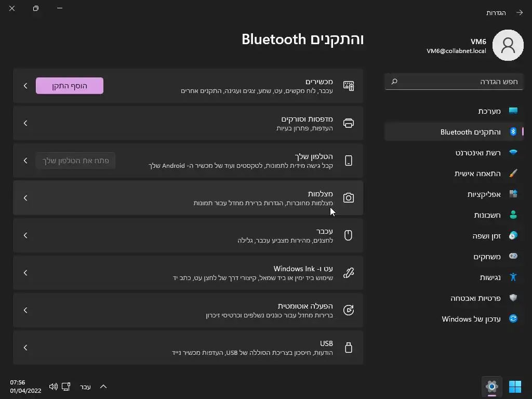Click the keyboard devices icon in מכשירים row
Image resolution: width=532 pixels, height=399 pixels.
click(x=349, y=86)
